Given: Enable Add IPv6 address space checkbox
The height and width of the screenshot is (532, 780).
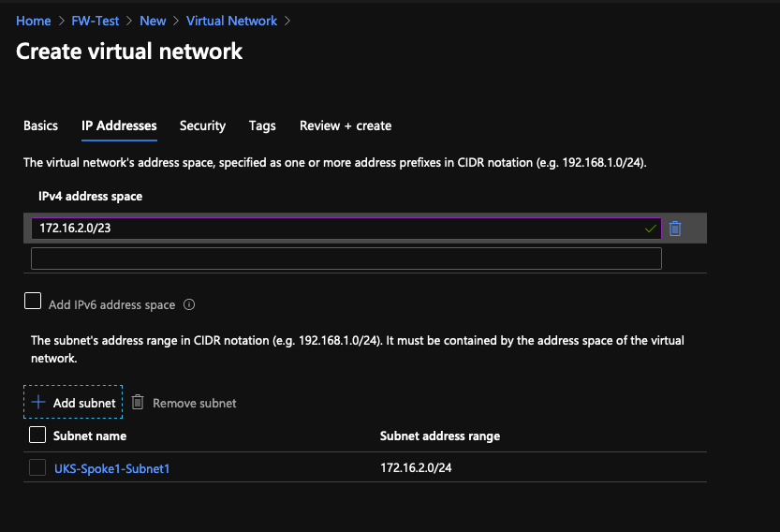Looking at the screenshot, I should click(33, 301).
